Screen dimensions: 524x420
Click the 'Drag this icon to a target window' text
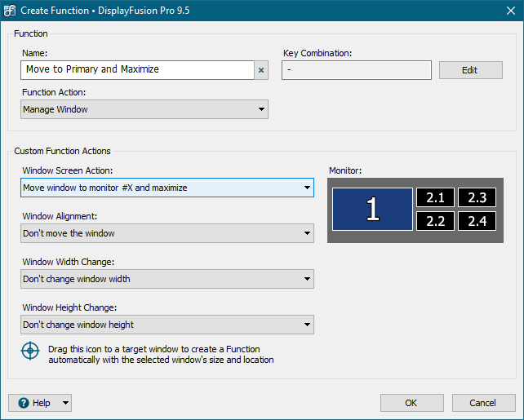(x=161, y=355)
